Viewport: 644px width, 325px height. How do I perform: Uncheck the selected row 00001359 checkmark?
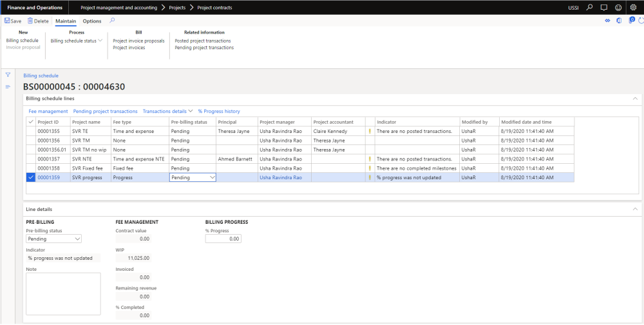(31, 177)
